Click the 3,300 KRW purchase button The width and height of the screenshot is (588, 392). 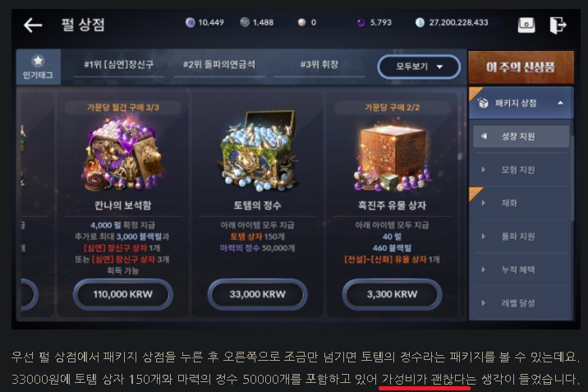click(x=392, y=294)
